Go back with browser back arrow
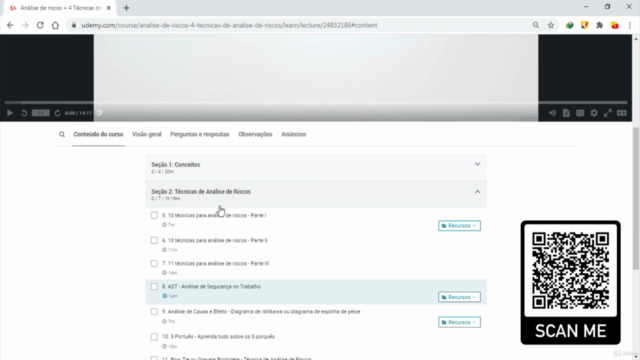 [x=10, y=25]
